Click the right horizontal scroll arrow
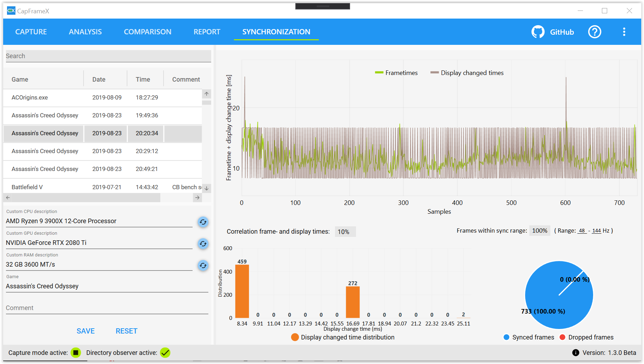The image size is (644, 364). point(197,198)
